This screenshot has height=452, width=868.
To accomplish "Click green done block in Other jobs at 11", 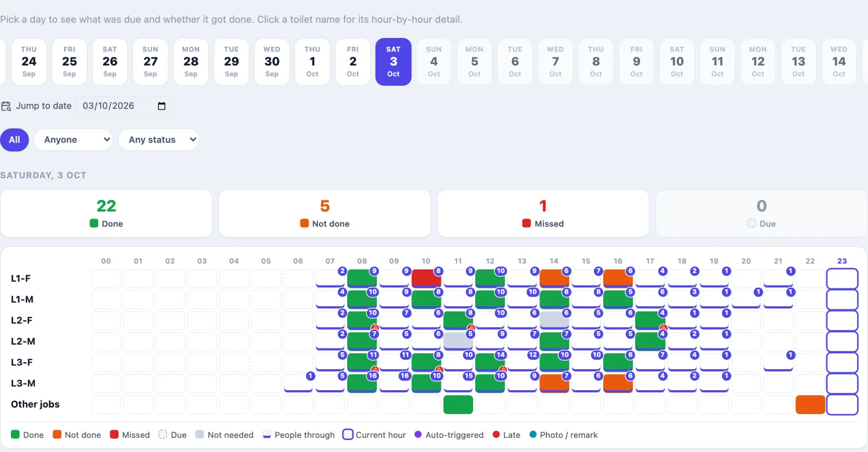I will (458, 404).
